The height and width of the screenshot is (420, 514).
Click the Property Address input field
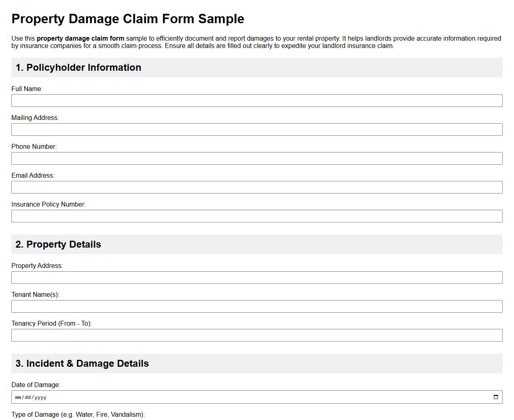click(x=257, y=277)
